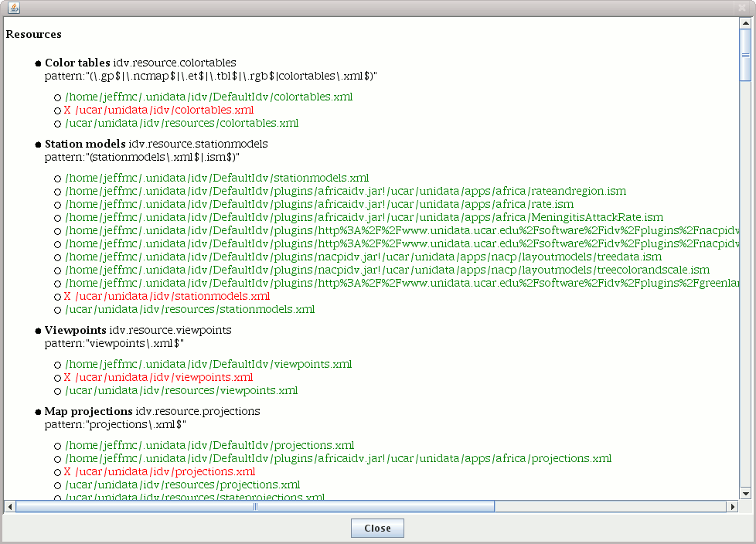Open the DefaultIdv colortables.xml path
The image size is (756, 544).
(209, 97)
